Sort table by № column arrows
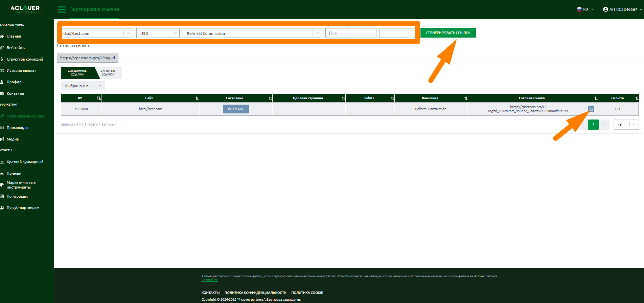This screenshot has height=303, width=644. coord(99,98)
